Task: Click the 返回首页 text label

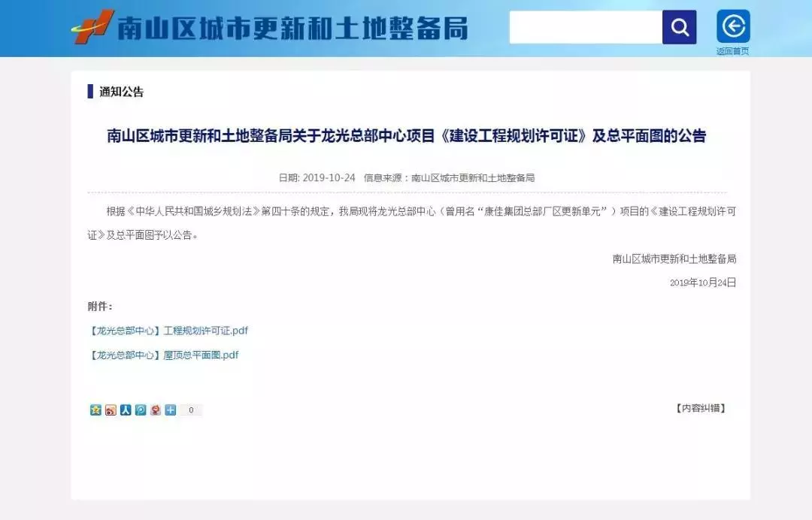Action: click(732, 51)
